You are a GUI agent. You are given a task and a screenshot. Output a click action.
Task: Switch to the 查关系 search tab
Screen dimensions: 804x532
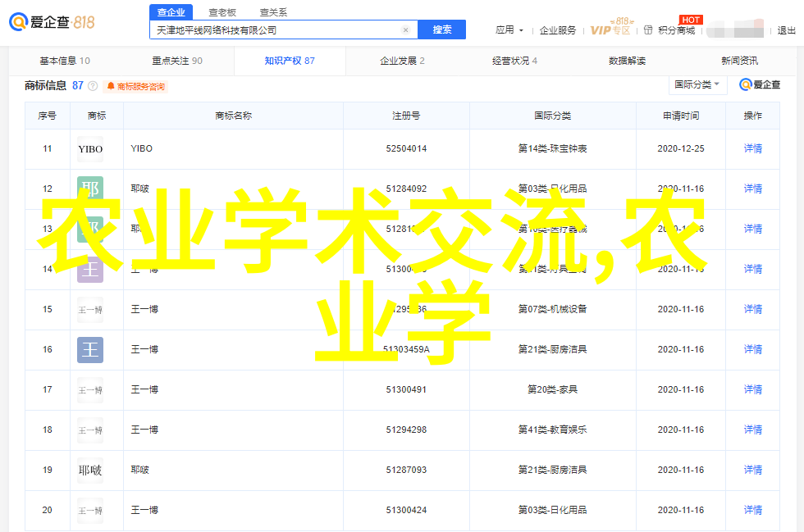click(273, 12)
